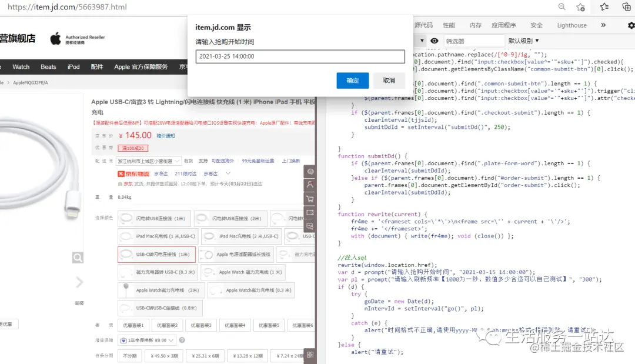The image size is (635, 364).
Task: Click the help question mark icon
Action: point(182,340)
